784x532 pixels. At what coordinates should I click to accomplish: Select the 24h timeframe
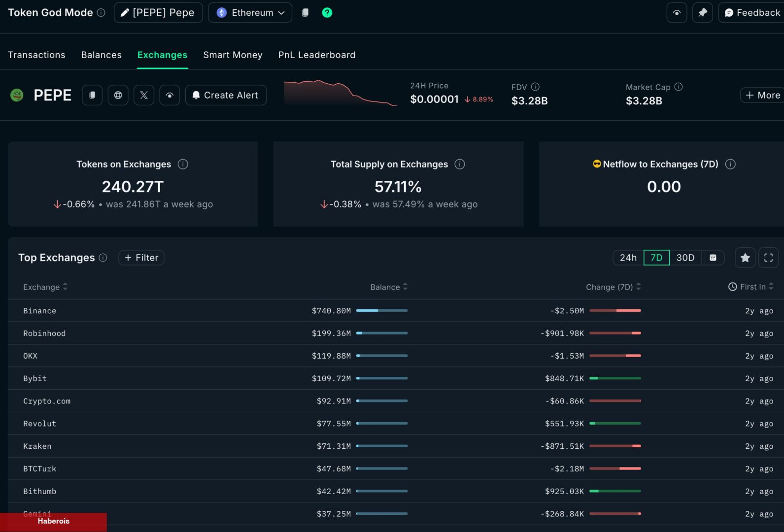(628, 258)
